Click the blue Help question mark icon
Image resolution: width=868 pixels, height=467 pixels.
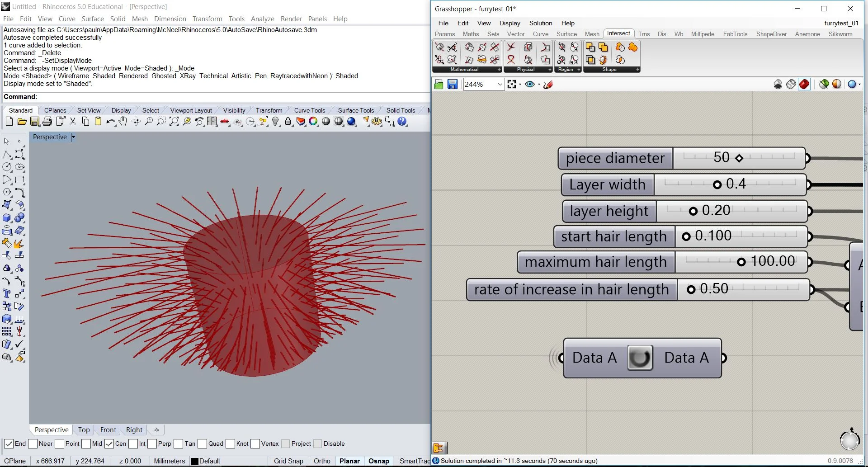(x=402, y=121)
